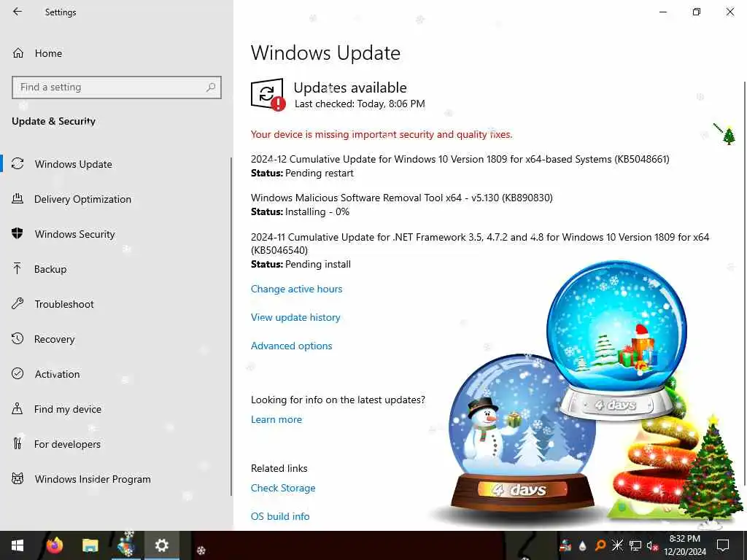Viewport: 747px width, 560px height.
Task: Click the Malicious Software Removal Tool entry
Action: (x=402, y=198)
